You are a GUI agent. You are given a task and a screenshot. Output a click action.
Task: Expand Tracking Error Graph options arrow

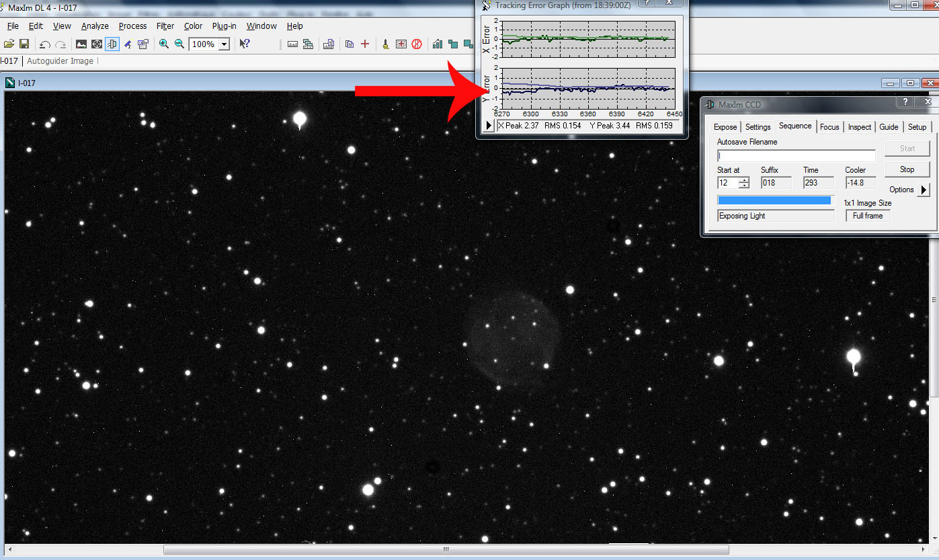coord(489,126)
